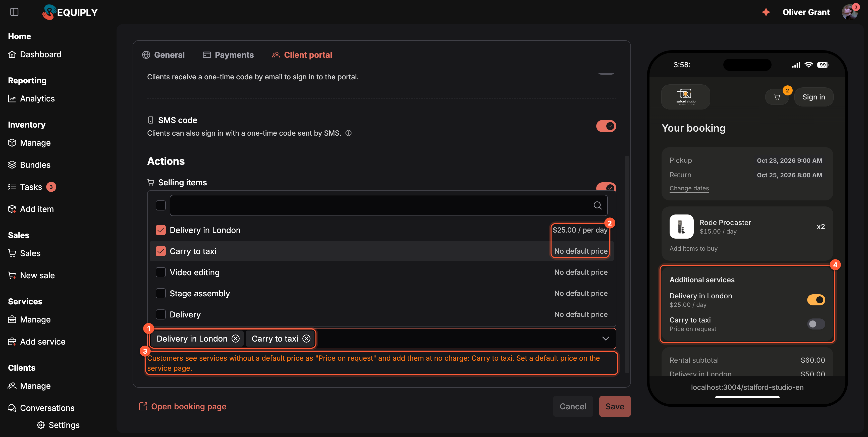Remove the Carry to taxi chip
This screenshot has height=437, width=868.
tap(306, 338)
